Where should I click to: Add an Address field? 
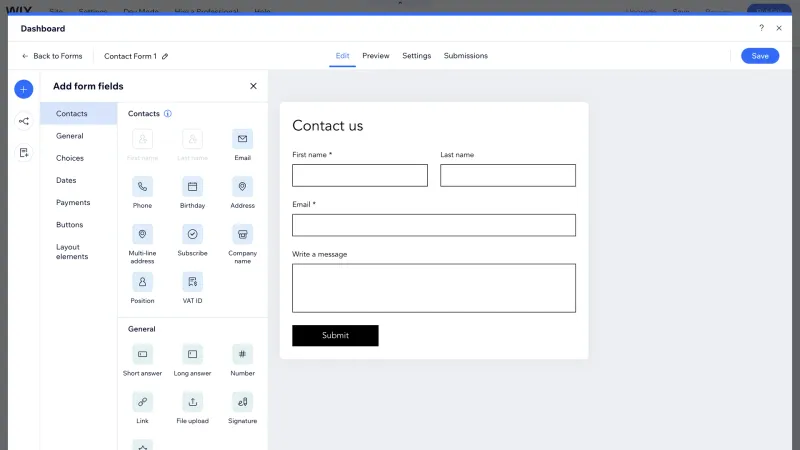click(242, 187)
